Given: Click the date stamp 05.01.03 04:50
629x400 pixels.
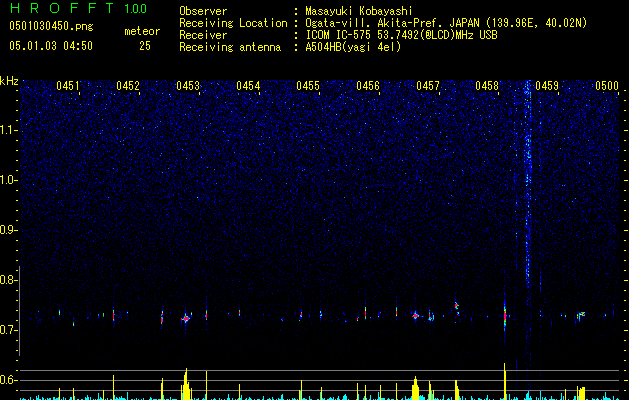Looking at the screenshot, I should click(x=51, y=46).
